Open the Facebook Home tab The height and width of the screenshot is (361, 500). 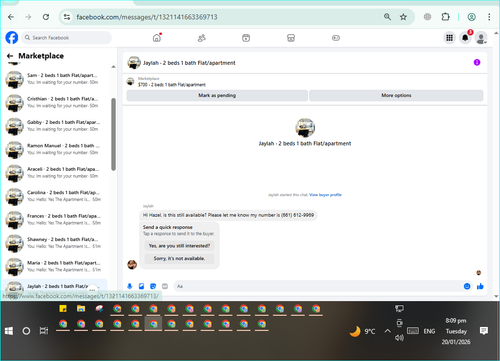pos(157,38)
